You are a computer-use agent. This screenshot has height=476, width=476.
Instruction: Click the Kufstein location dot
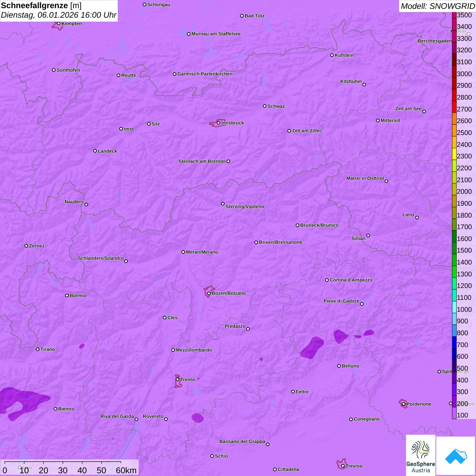[332, 55]
